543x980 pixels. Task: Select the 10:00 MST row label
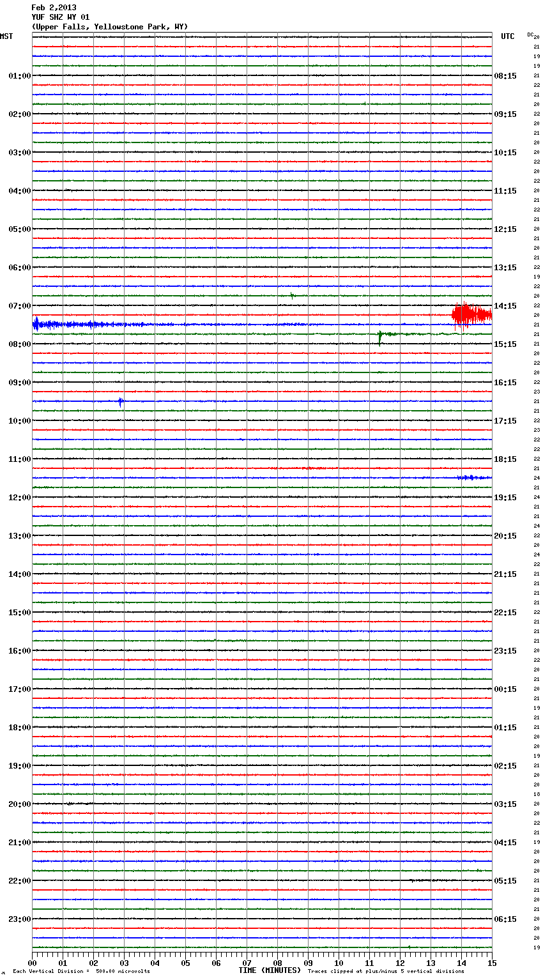click(x=20, y=421)
